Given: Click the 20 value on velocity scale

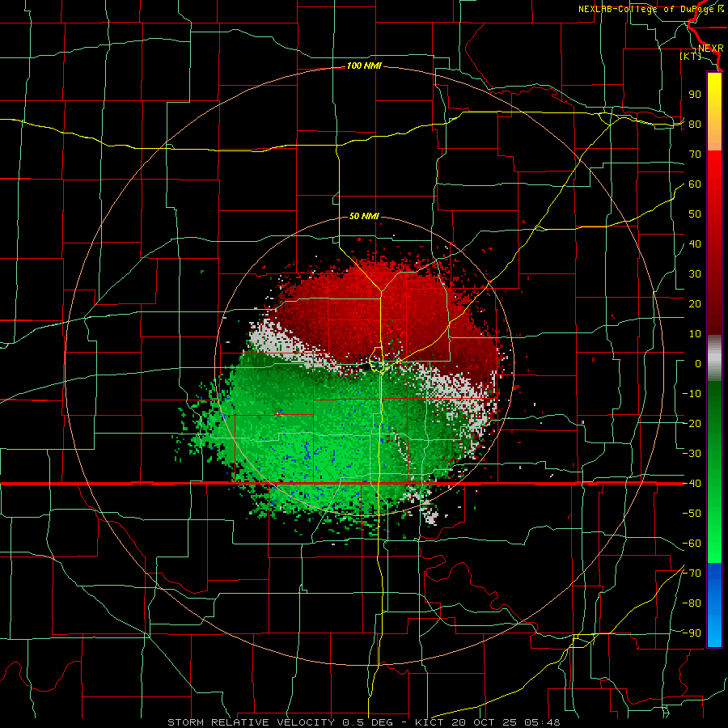Looking at the screenshot, I should [695, 304].
